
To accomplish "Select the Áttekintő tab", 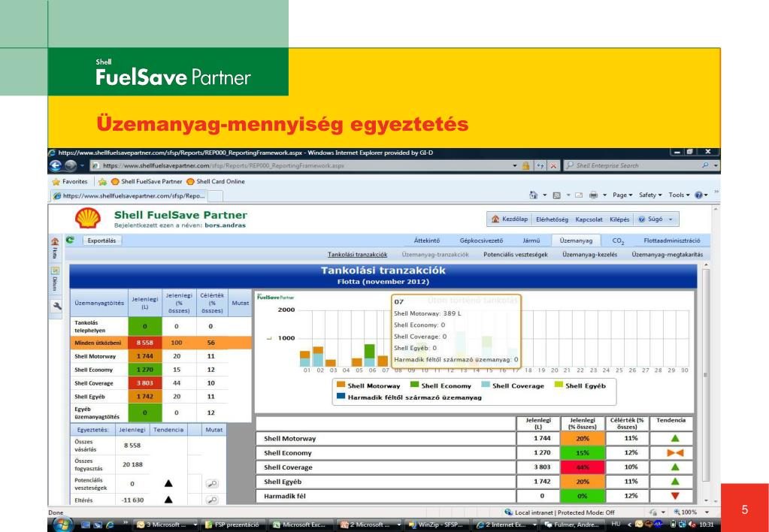I will point(427,240).
